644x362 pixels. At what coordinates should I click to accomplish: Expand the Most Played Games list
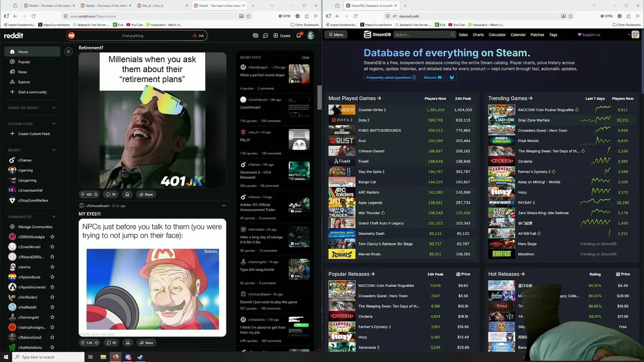pos(355,99)
